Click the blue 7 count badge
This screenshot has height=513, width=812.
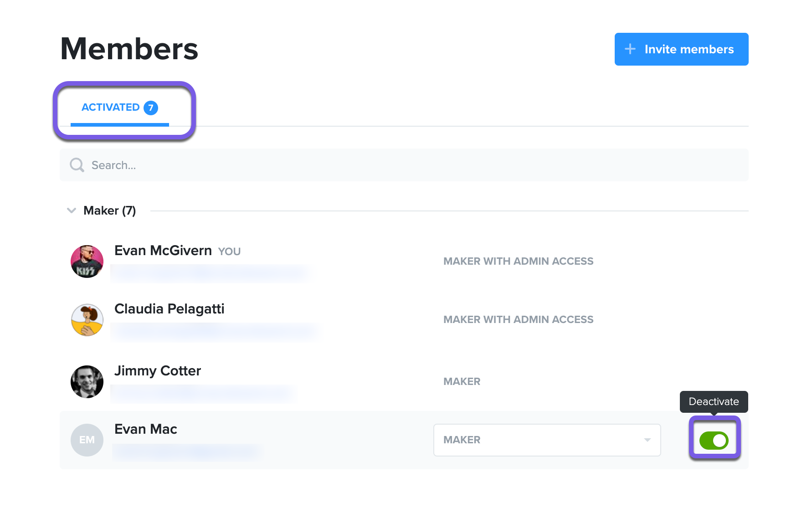[x=151, y=108]
